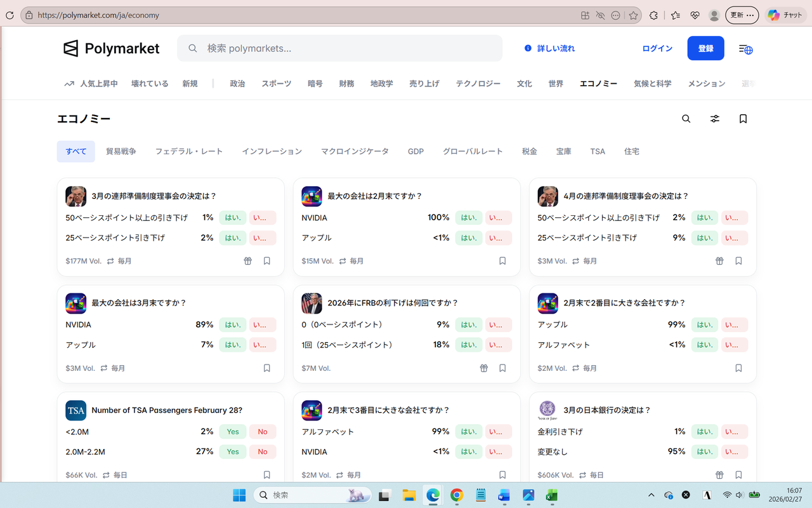Open the 暗号 category
Screen dimensions: 812x508
315,84
